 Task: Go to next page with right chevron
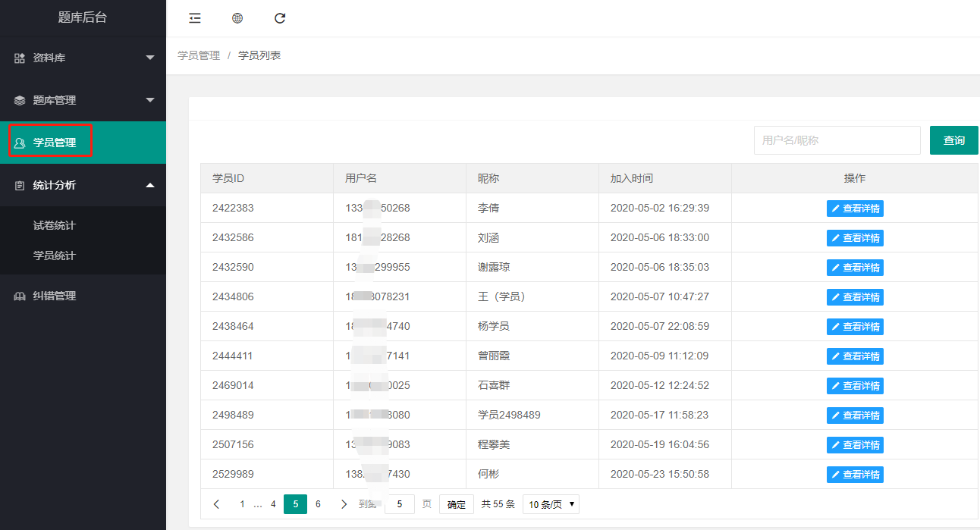point(344,504)
